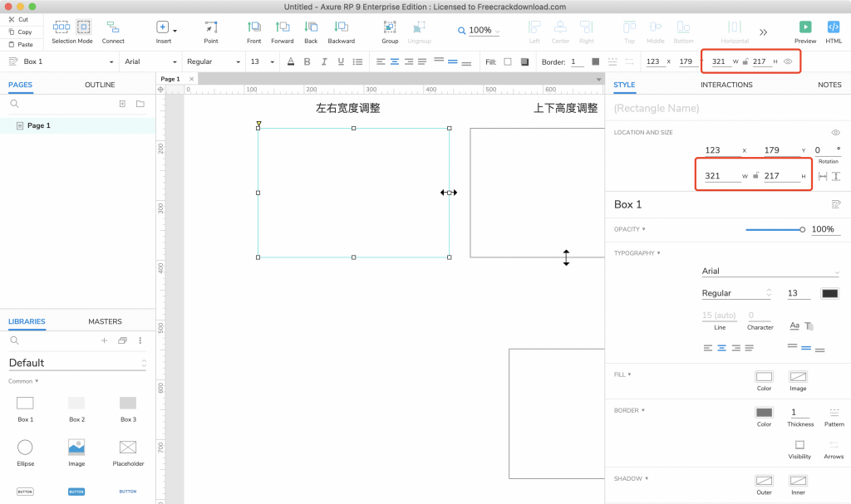Image resolution: width=851 pixels, height=504 pixels.
Task: Choose the Point tool in toolbar
Action: point(211,27)
